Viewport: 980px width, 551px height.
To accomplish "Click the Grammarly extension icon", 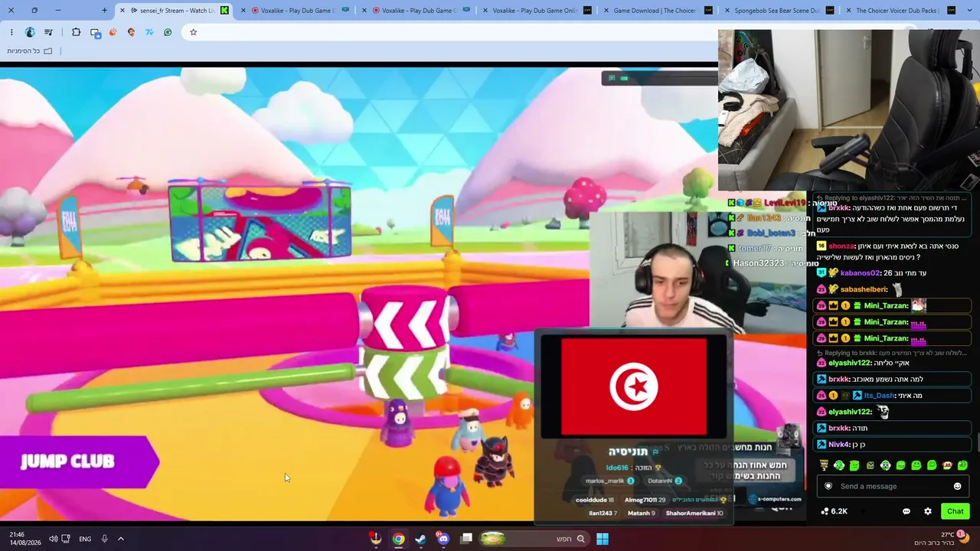I will 168,32.
